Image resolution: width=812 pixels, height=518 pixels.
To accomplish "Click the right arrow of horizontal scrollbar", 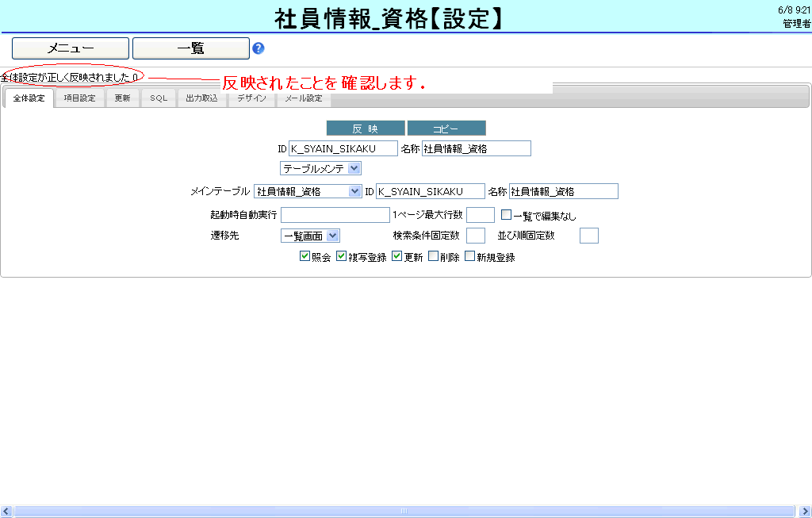I will [805, 512].
